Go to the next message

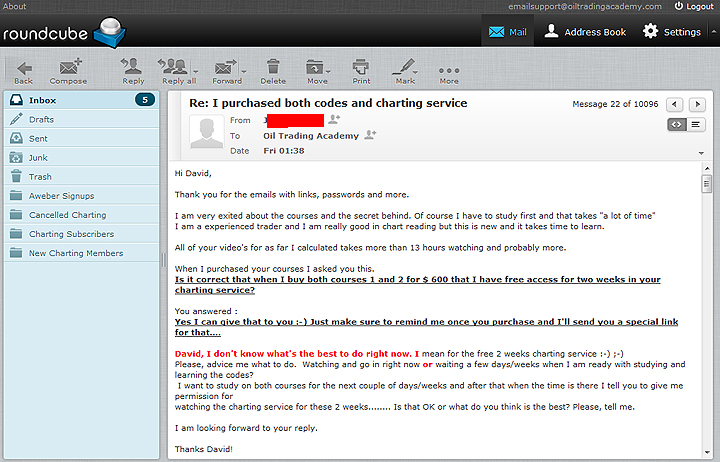coord(697,104)
